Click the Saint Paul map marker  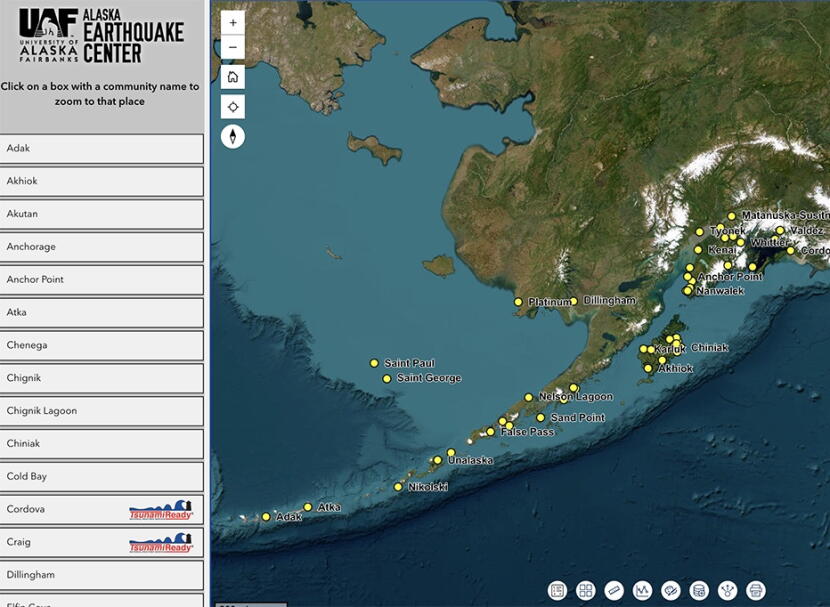tap(374, 363)
